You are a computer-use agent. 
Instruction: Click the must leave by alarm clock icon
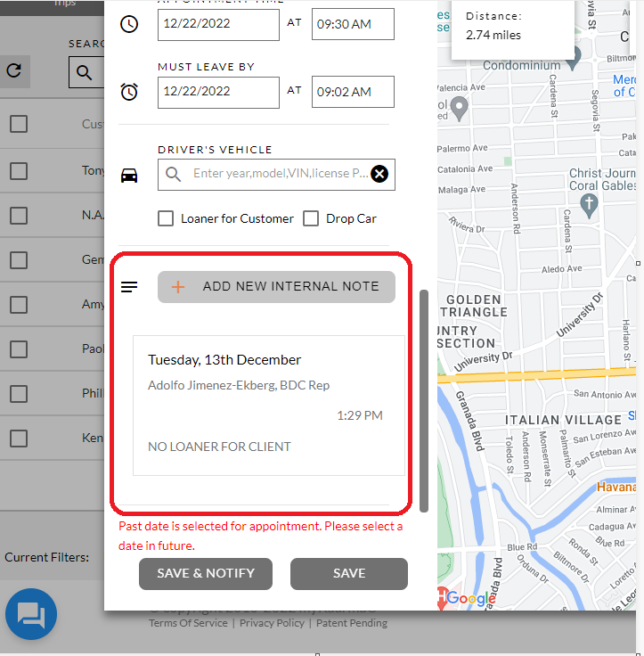tap(129, 92)
